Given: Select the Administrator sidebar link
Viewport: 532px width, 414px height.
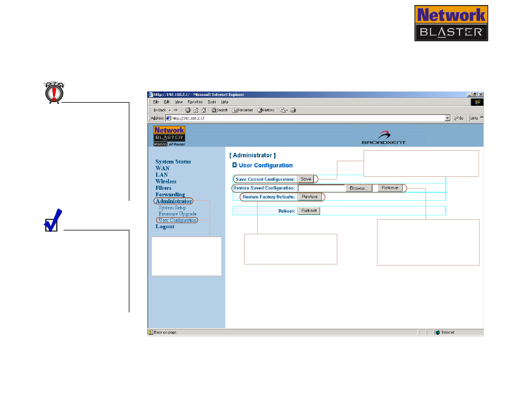Looking at the screenshot, I should click(x=174, y=201).
